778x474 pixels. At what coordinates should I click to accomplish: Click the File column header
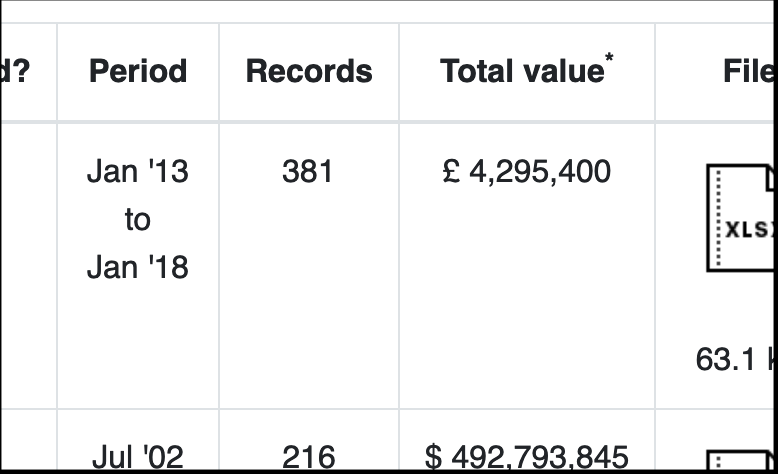pos(749,71)
